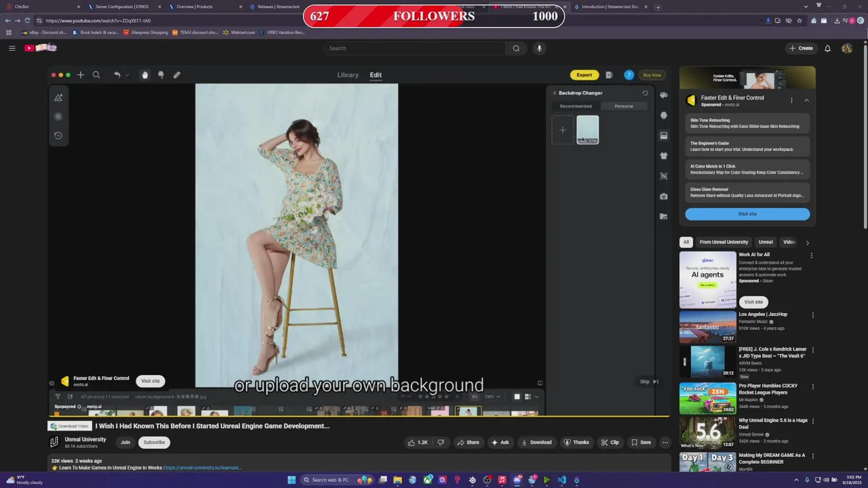This screenshot has width=868, height=488.
Task: Share this video
Action: pos(468,443)
